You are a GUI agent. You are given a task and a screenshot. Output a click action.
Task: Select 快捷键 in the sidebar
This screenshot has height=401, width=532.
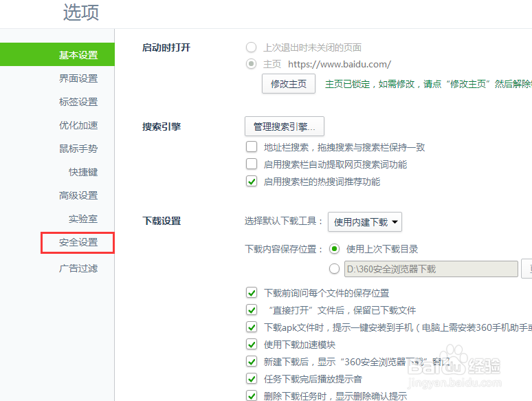pyautogui.click(x=83, y=172)
